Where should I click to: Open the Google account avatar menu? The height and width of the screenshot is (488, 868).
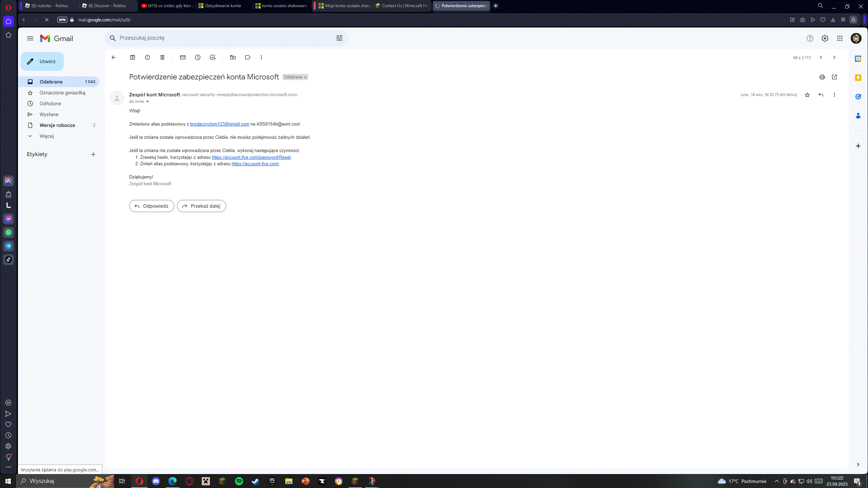point(856,38)
